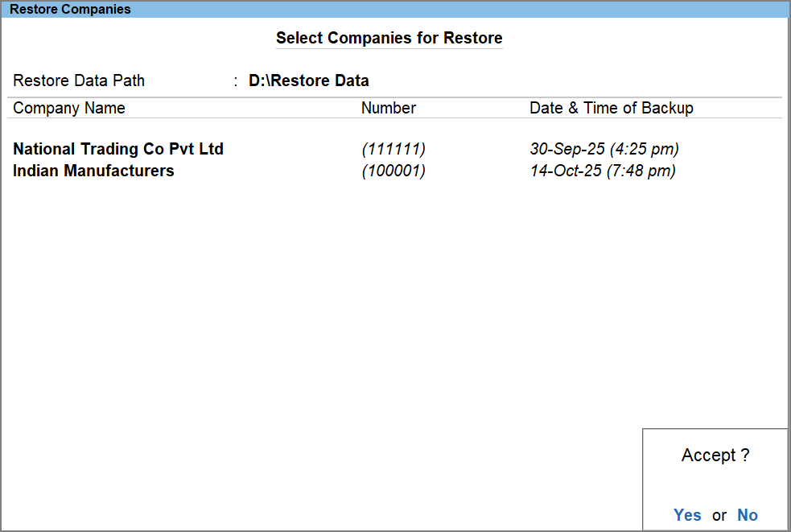The image size is (791, 532).
Task: Click the backup timestamp 30-Sep-25 (4:25 pm)
Action: pyautogui.click(x=604, y=149)
